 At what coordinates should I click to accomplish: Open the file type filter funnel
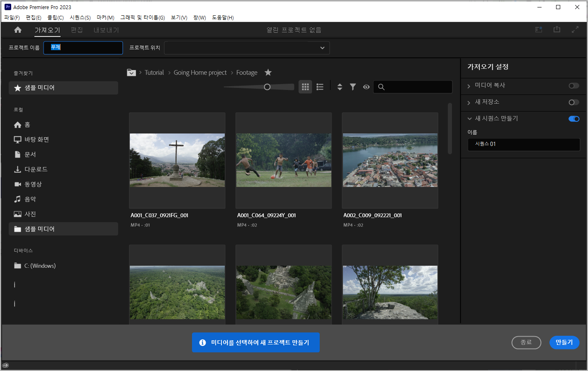[353, 87]
